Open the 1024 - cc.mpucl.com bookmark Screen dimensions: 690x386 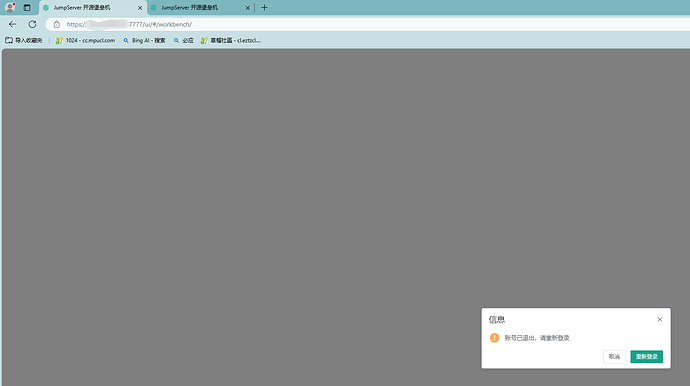[x=85, y=40]
